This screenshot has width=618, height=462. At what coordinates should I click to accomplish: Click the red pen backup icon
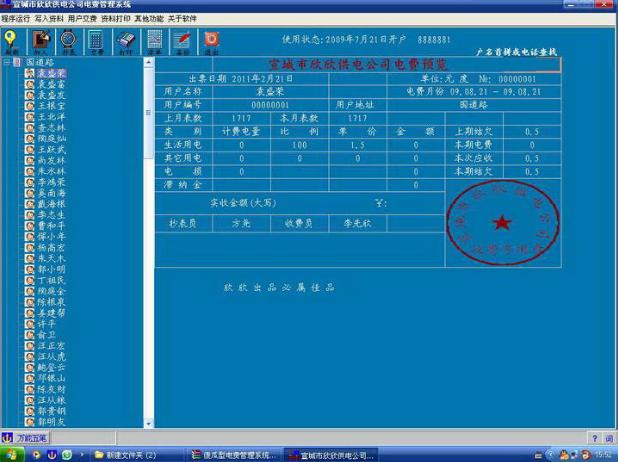coord(182,40)
